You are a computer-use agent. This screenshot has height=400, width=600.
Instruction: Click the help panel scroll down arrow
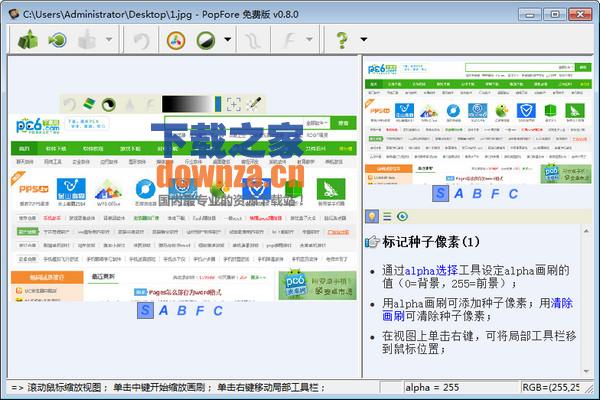tap(586, 371)
